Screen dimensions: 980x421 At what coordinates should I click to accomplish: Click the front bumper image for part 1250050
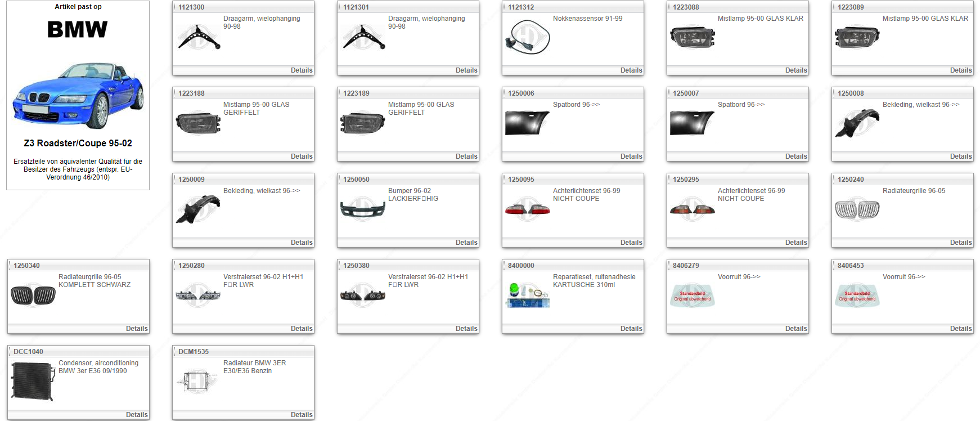(363, 209)
